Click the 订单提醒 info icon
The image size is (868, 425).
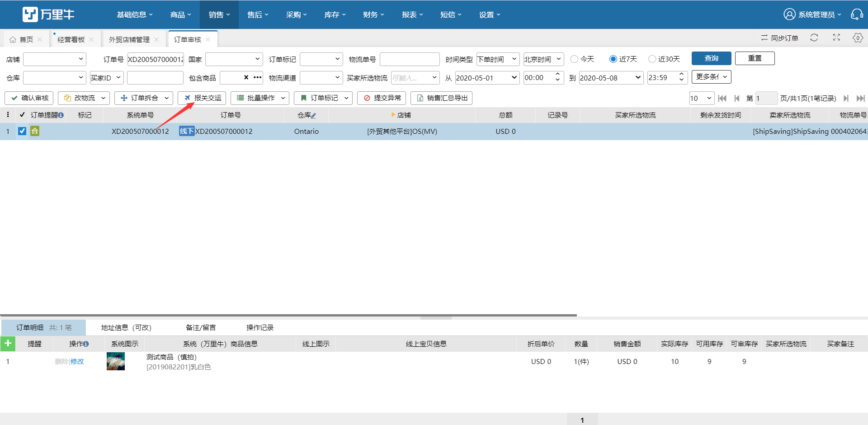coord(61,115)
